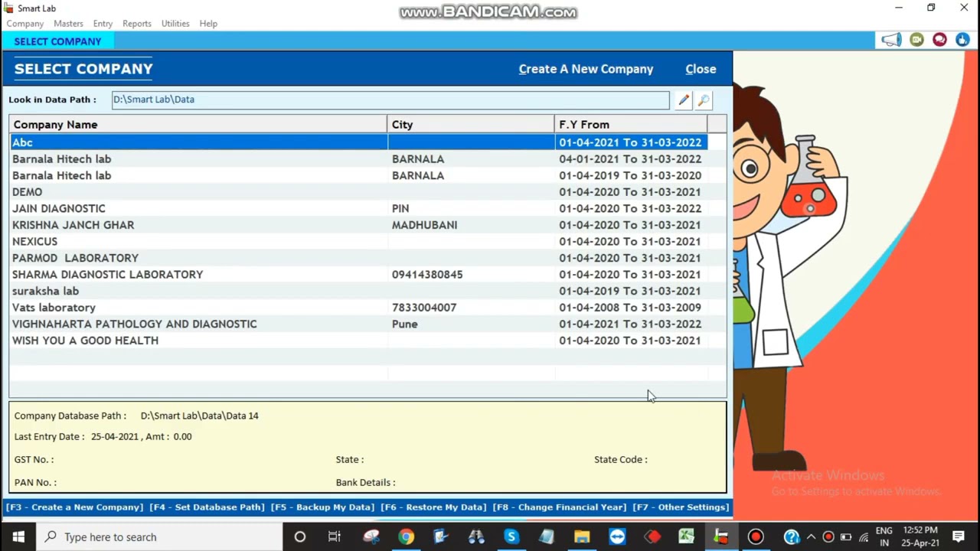Click the Close link in header
Image resolution: width=980 pixels, height=551 pixels.
click(x=701, y=69)
